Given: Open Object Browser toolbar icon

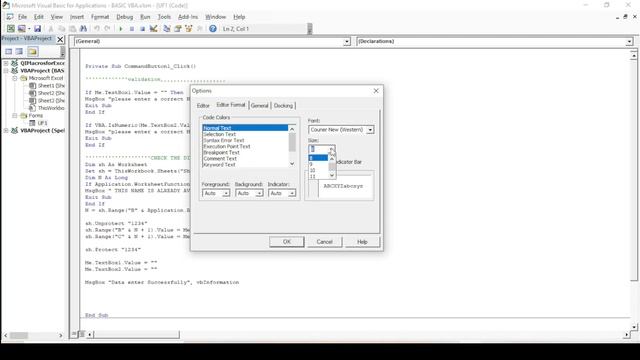Looking at the screenshot, I should (x=189, y=29).
